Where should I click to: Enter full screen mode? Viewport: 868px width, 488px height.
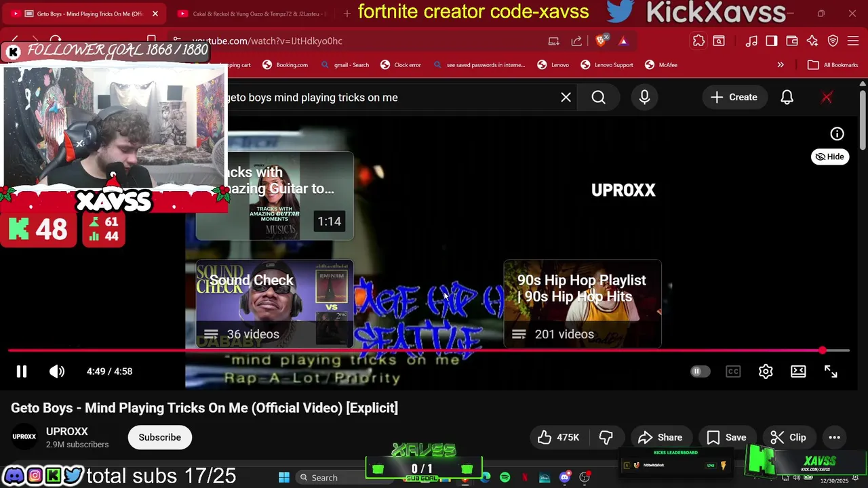831,371
